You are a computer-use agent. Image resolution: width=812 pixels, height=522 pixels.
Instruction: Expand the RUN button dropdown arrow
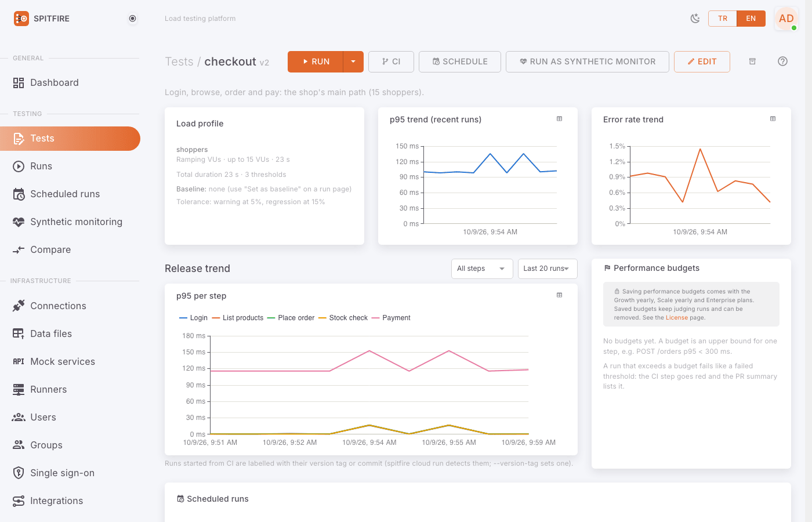click(353, 61)
